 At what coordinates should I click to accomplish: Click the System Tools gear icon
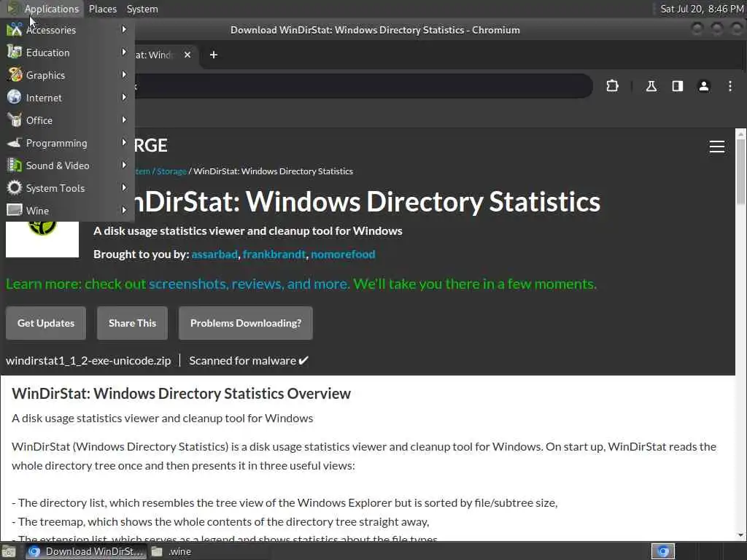tap(15, 187)
